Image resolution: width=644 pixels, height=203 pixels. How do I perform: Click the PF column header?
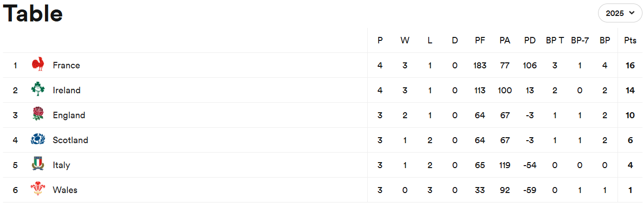pyautogui.click(x=480, y=40)
